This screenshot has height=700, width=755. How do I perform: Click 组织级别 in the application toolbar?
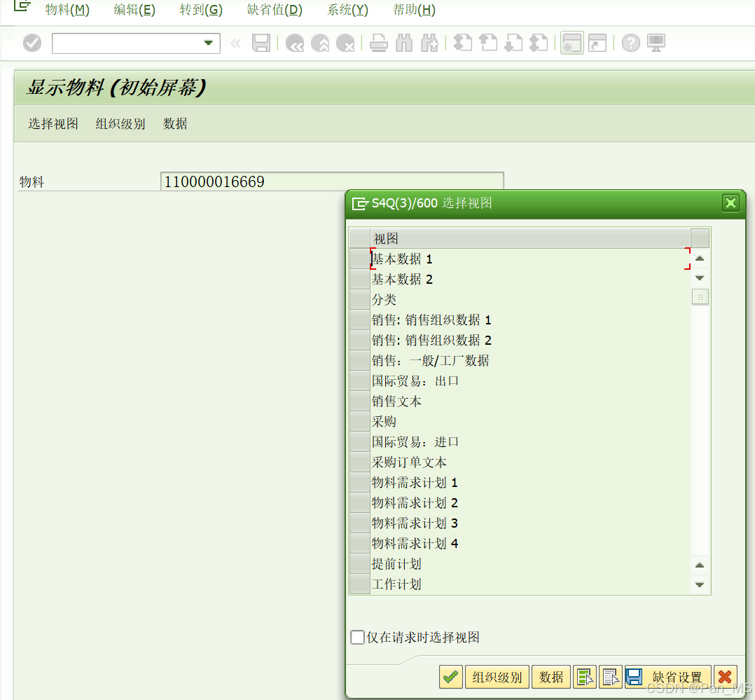click(x=120, y=124)
